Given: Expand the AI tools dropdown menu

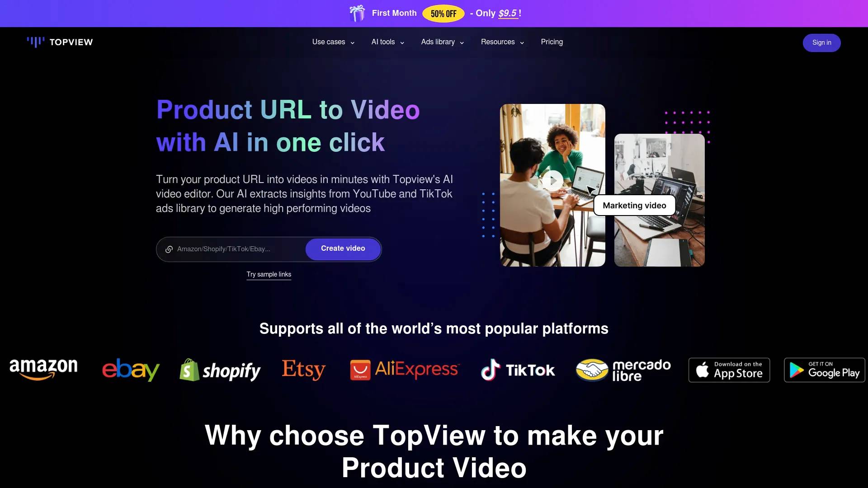Looking at the screenshot, I should (x=387, y=42).
